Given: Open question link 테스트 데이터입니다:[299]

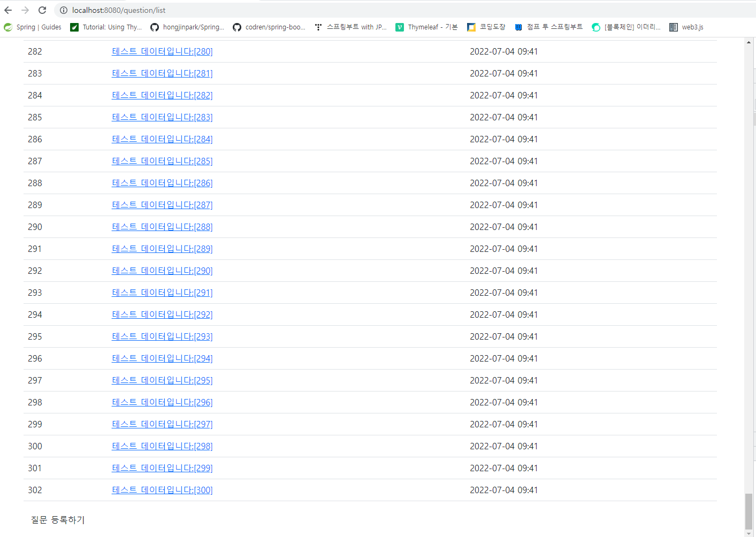Looking at the screenshot, I should click(x=162, y=468).
